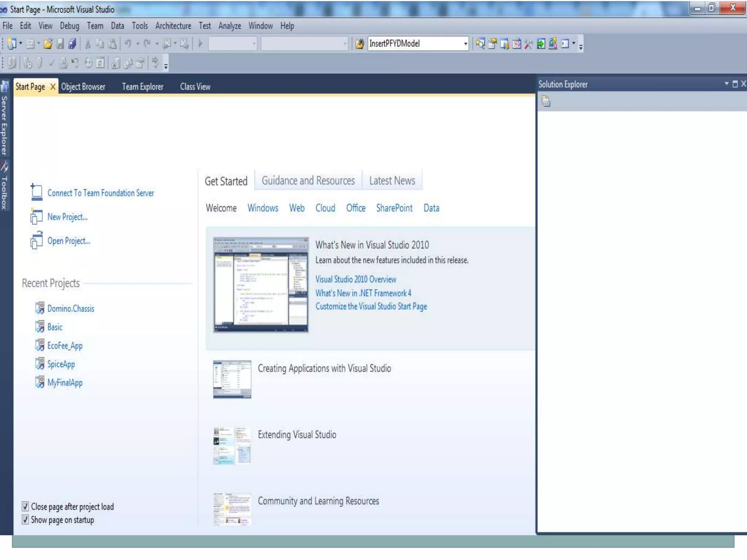The width and height of the screenshot is (747, 560).
Task: Open the New Project dropdown arrow
Action: pos(20,44)
